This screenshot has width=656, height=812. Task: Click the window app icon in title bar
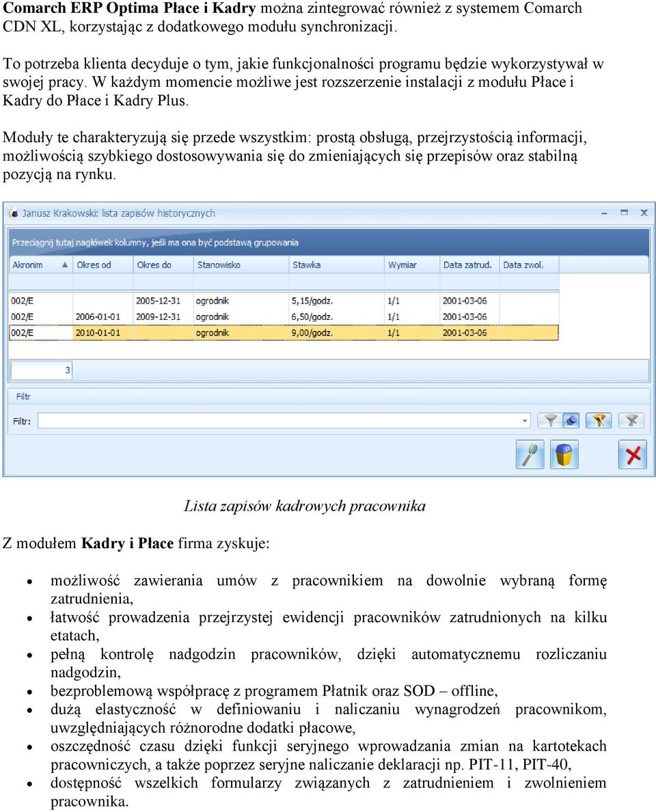[13, 213]
